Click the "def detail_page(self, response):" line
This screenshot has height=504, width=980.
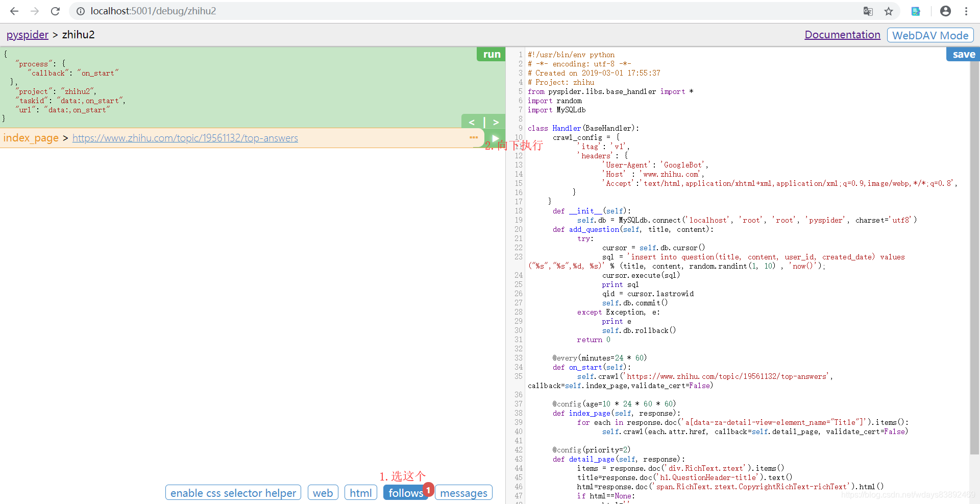point(619,459)
